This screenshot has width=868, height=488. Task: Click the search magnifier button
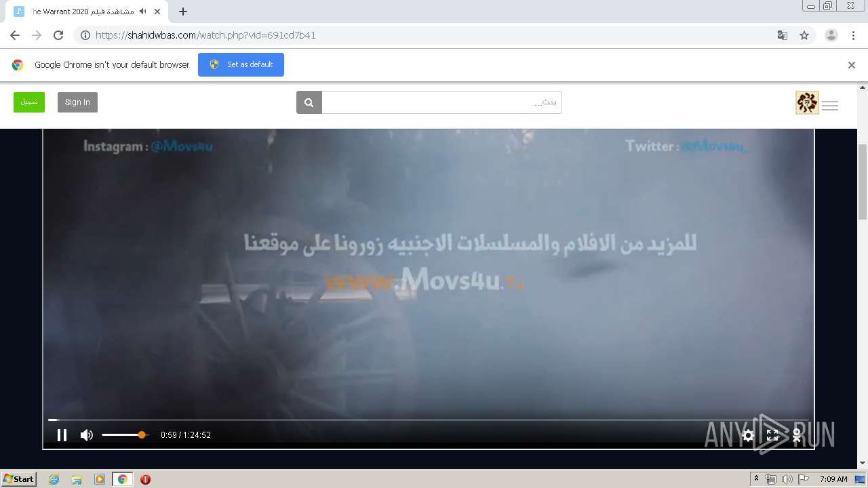coord(309,102)
